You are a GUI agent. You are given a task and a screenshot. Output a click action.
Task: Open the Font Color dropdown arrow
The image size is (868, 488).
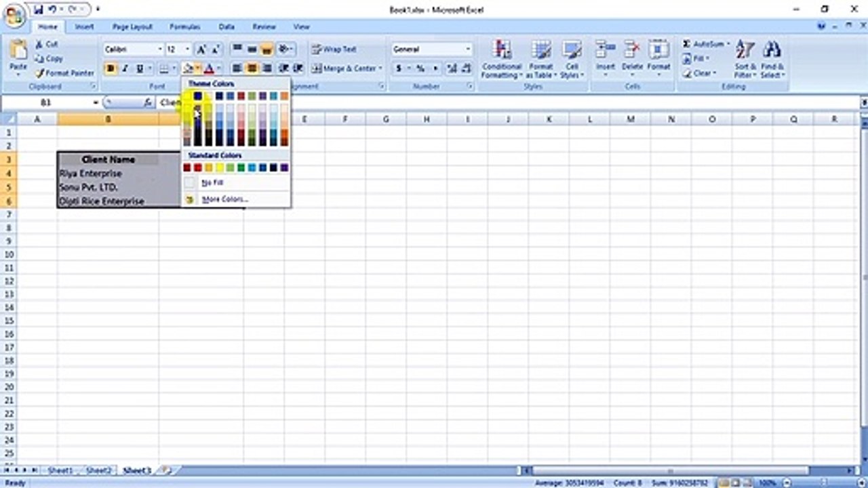219,68
